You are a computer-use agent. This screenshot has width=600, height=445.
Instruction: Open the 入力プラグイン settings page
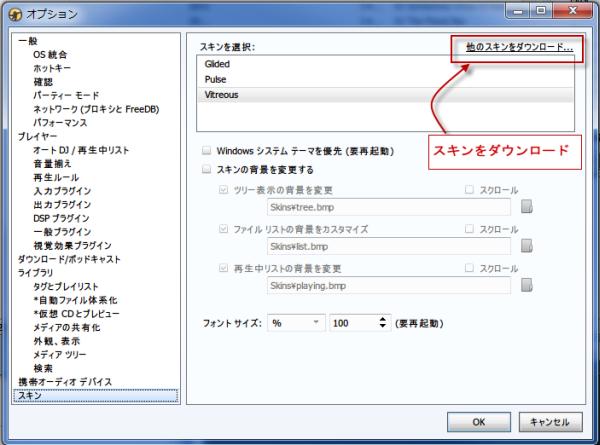[x=62, y=191]
